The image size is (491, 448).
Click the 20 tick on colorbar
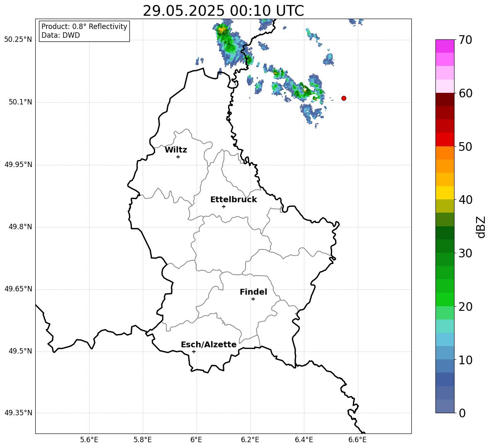[465, 306]
